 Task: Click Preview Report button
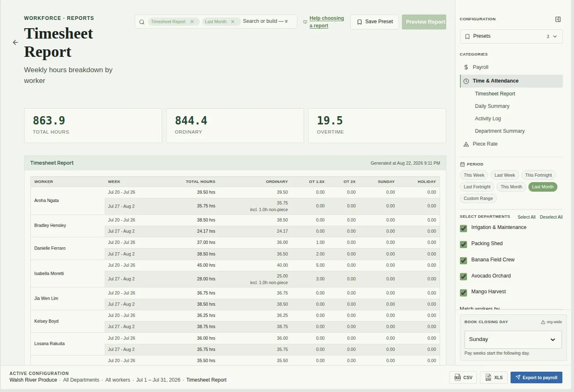(x=424, y=22)
